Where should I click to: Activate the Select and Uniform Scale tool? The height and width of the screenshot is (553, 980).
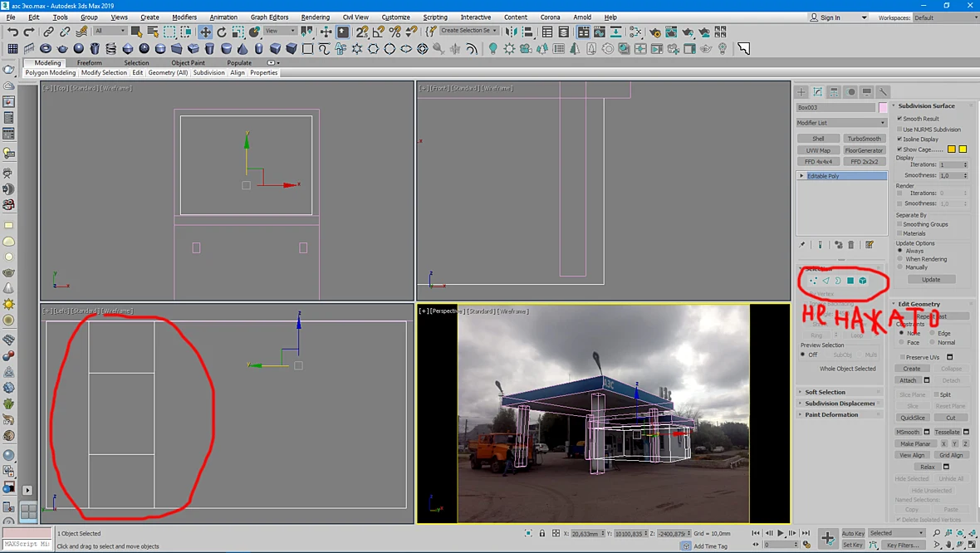coord(238,32)
